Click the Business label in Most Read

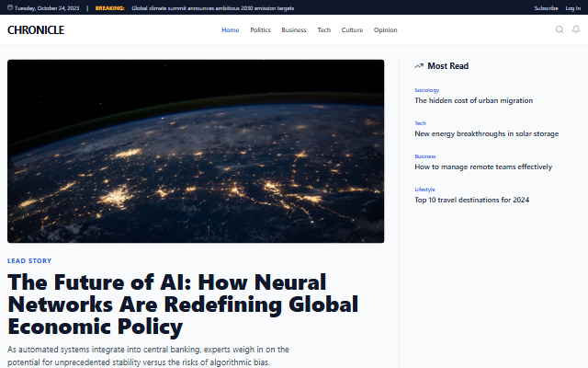pos(425,156)
